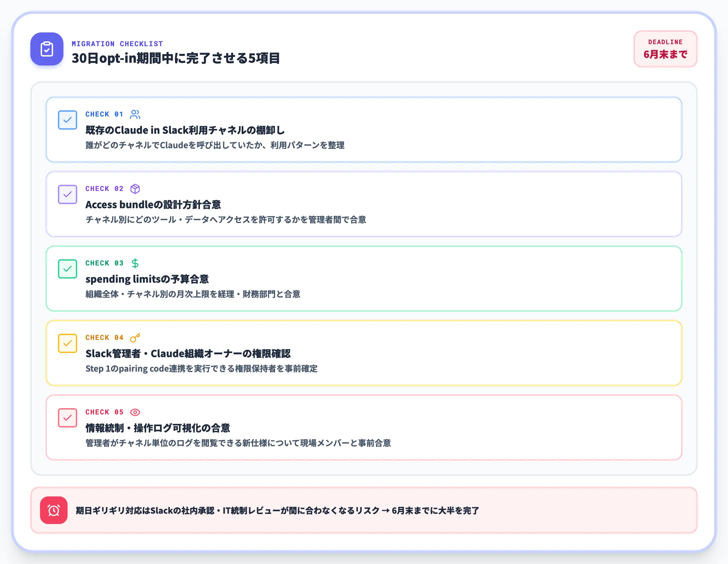Image resolution: width=728 pixels, height=564 pixels.
Task: Click the users icon beside CHECK 01
Action: tap(135, 114)
